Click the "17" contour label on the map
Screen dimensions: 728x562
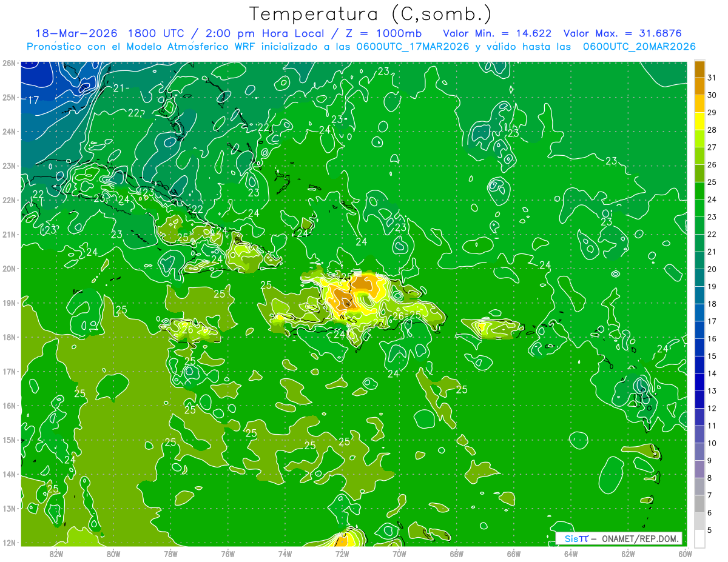coord(33,100)
